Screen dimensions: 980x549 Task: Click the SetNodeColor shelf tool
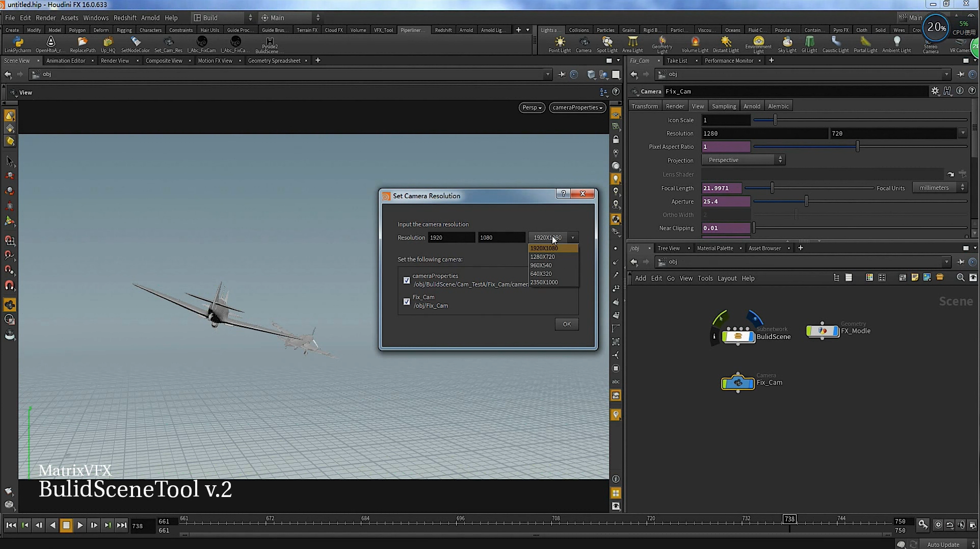click(136, 44)
